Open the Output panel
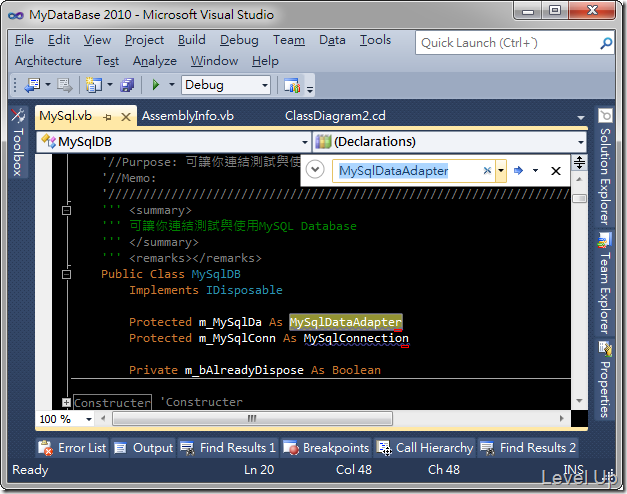Screen dimensions: 627x494 click(x=143, y=448)
